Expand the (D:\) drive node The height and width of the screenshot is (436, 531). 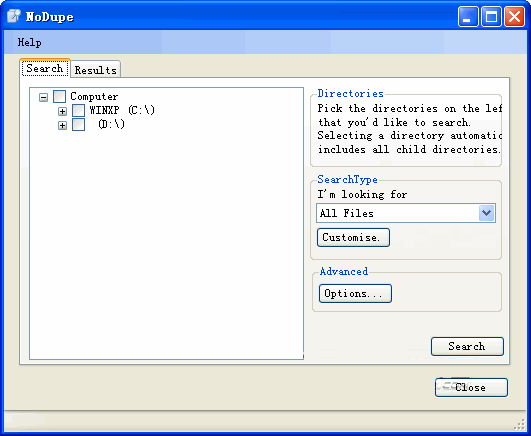62,126
